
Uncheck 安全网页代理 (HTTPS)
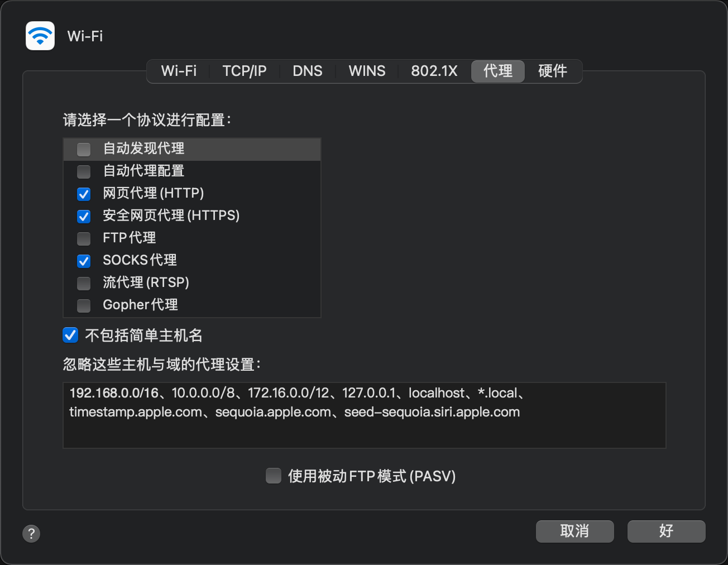click(84, 216)
